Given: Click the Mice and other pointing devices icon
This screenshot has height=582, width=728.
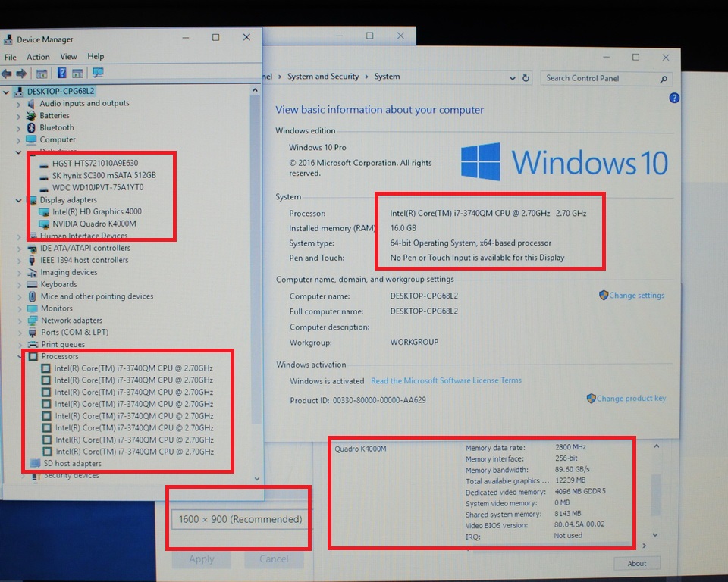Looking at the screenshot, I should click(32, 296).
